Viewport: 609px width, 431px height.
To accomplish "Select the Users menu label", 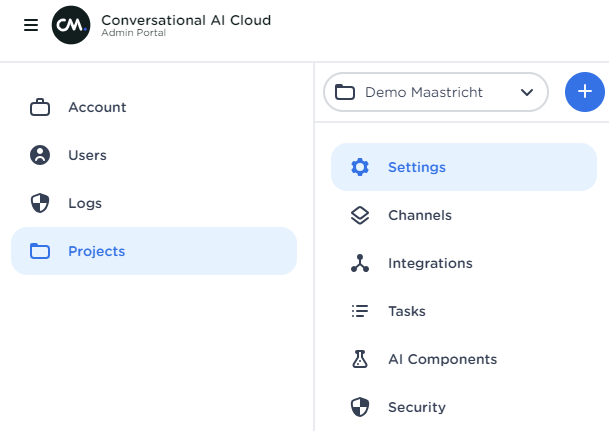I will coord(87,155).
